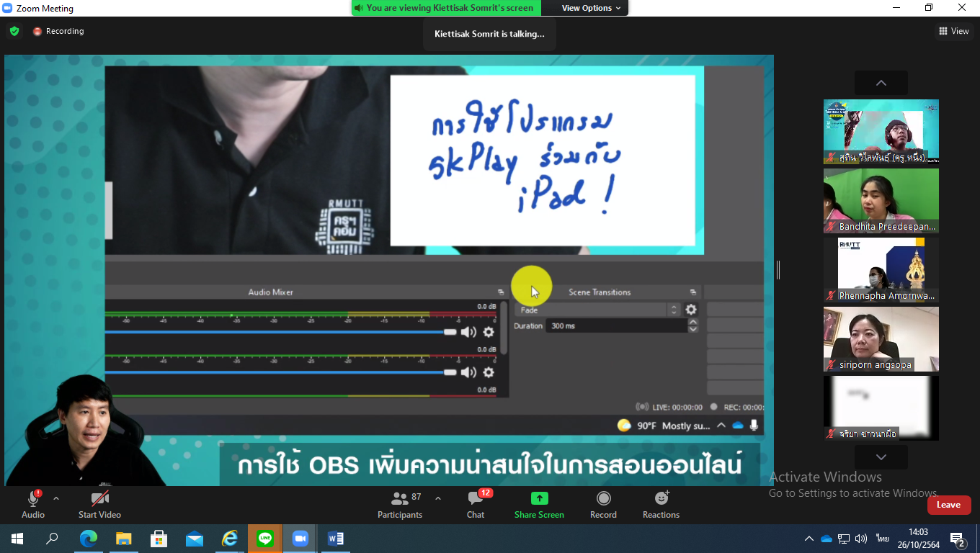Open Microsoft Edge from the taskbar
Image resolution: width=980 pixels, height=553 pixels.
pyautogui.click(x=89, y=539)
